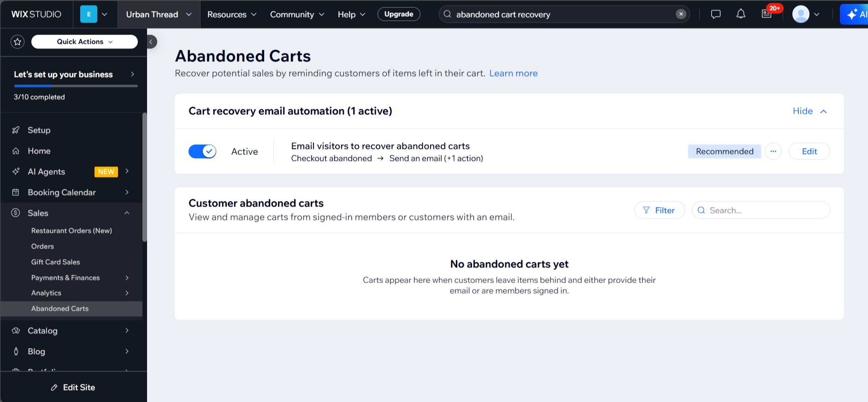This screenshot has height=402, width=868.
Task: Open the Urban Thread site dropdown
Action: click(x=159, y=14)
